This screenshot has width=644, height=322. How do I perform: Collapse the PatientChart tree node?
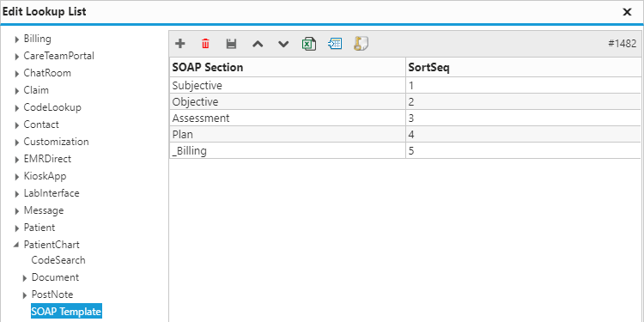(x=16, y=245)
